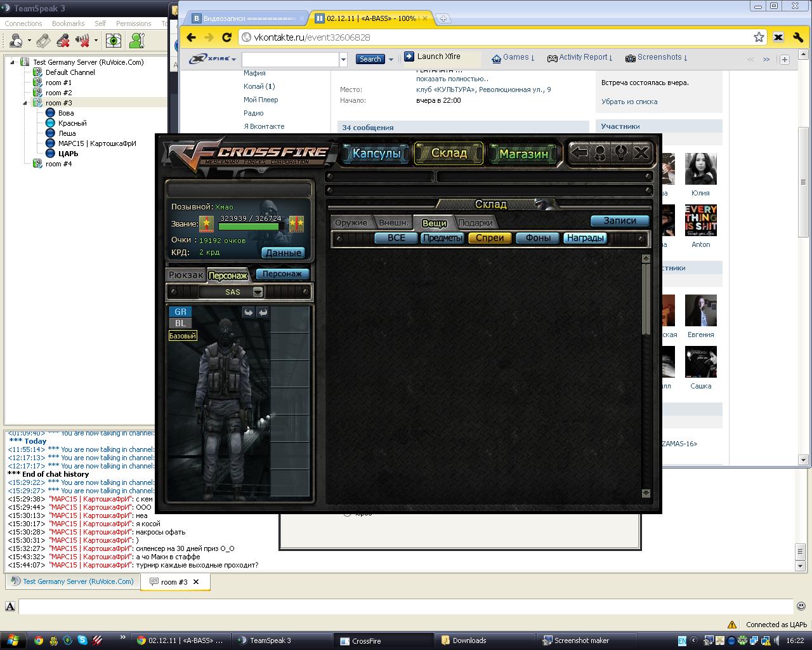Open the Магазин shop in CrossFire
Screen dimensions: 812x650
[x=523, y=153]
